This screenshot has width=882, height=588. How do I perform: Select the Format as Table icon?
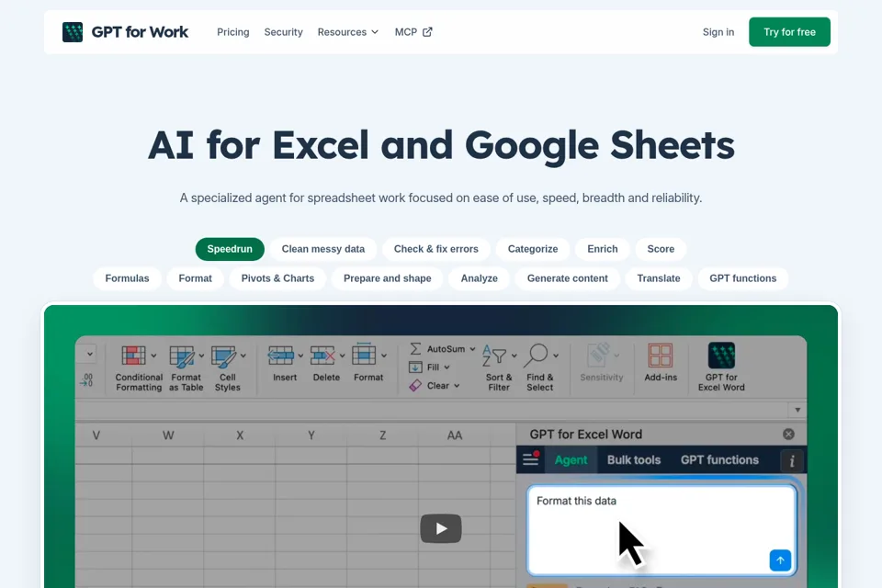[182, 356]
